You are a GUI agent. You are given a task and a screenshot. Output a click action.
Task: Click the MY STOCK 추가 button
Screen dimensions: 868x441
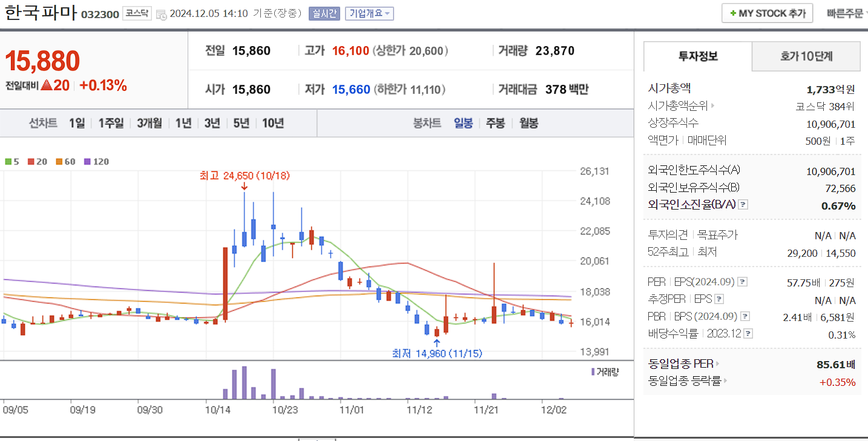pos(766,12)
